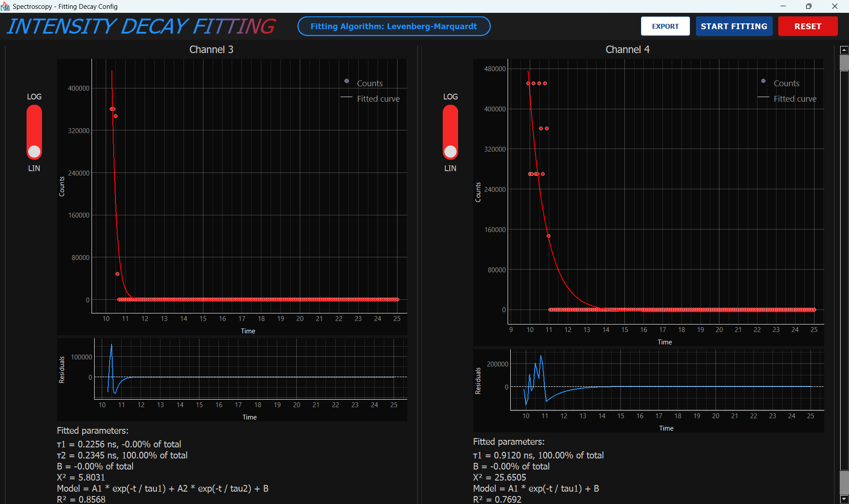849x504 pixels.
Task: Click the scrollbar up arrow
Action: click(844, 50)
